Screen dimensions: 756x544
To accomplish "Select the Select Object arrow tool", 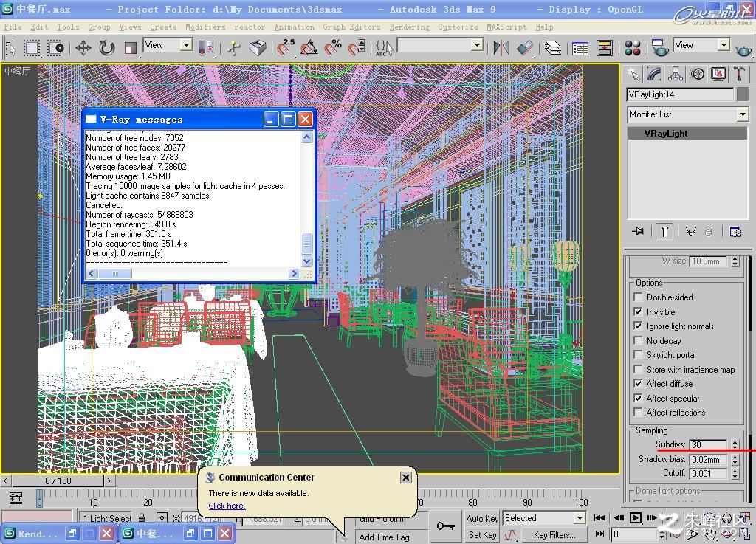I will pyautogui.click(x=10, y=48).
